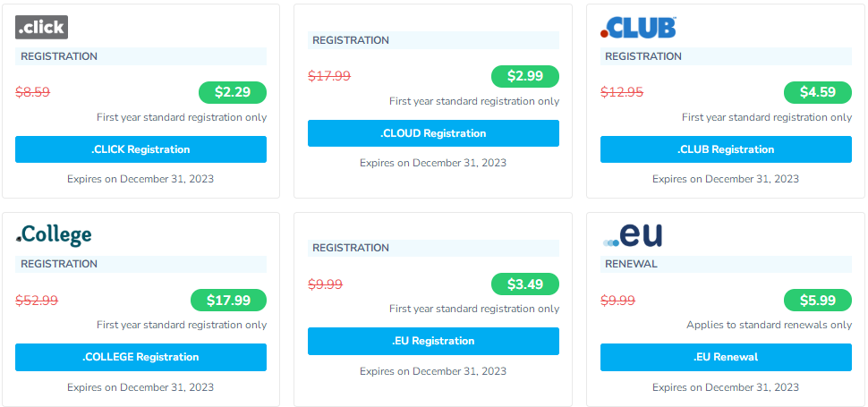Click the .eu domain logo
868x407 pixels.
(x=634, y=235)
